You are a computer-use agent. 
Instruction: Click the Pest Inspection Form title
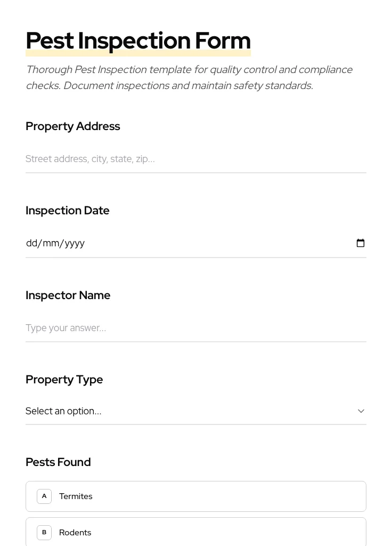(x=138, y=40)
